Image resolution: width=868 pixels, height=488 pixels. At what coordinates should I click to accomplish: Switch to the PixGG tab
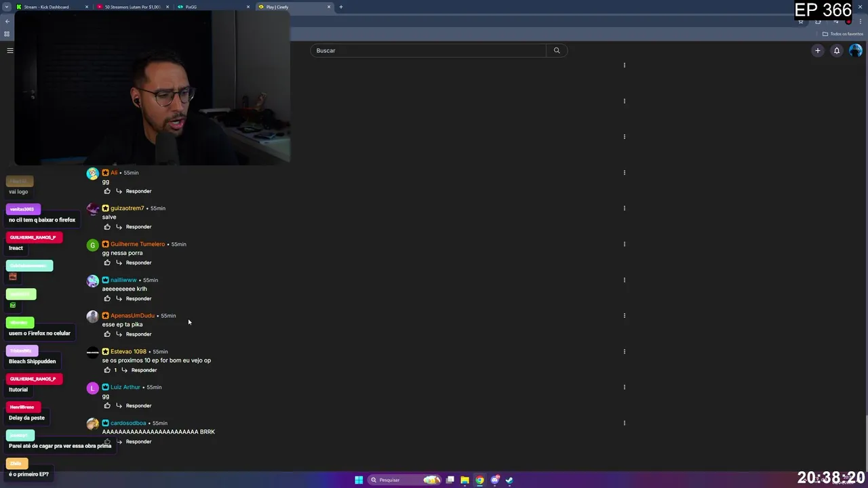point(214,7)
